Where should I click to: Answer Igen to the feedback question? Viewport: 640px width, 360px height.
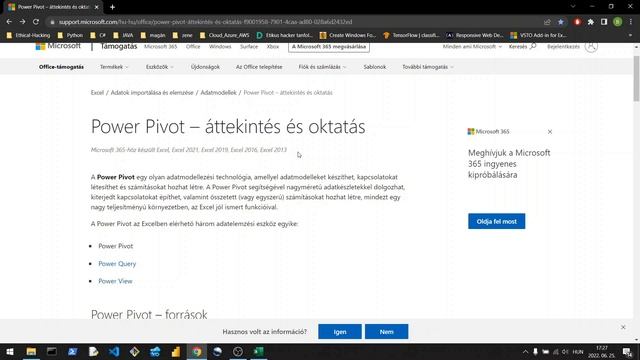(340, 332)
